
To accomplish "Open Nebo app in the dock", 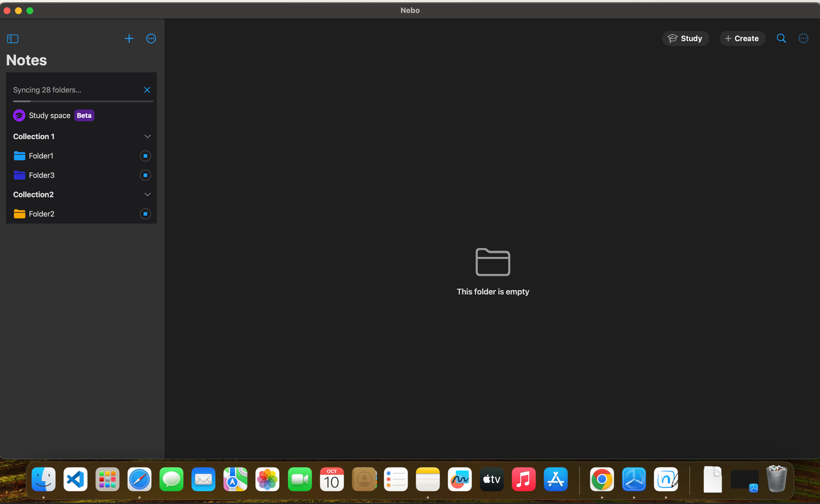I will point(666,479).
